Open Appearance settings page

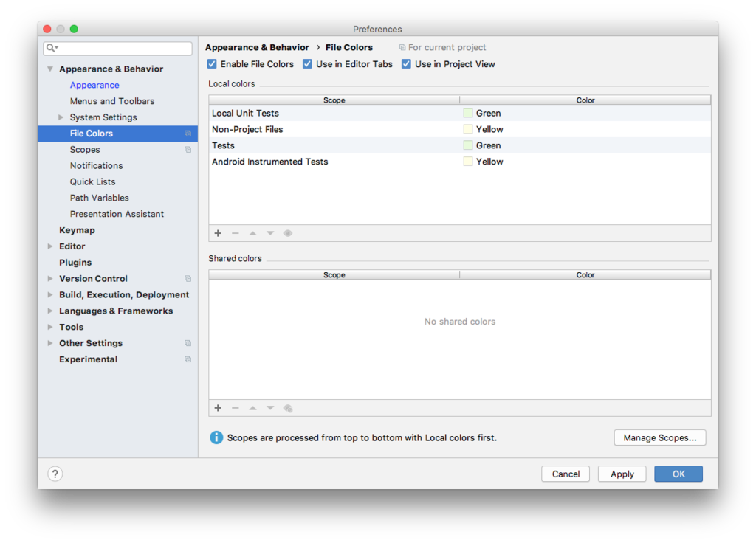[x=94, y=85]
